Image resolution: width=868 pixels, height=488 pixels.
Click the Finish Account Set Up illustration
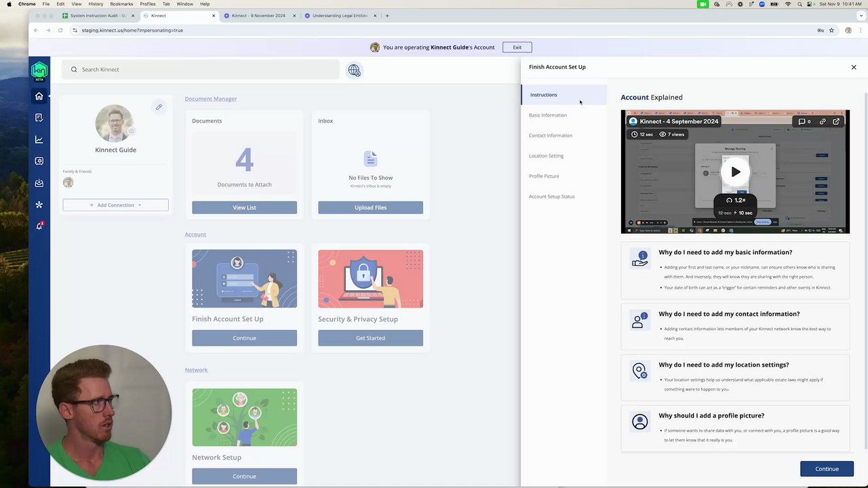244,279
